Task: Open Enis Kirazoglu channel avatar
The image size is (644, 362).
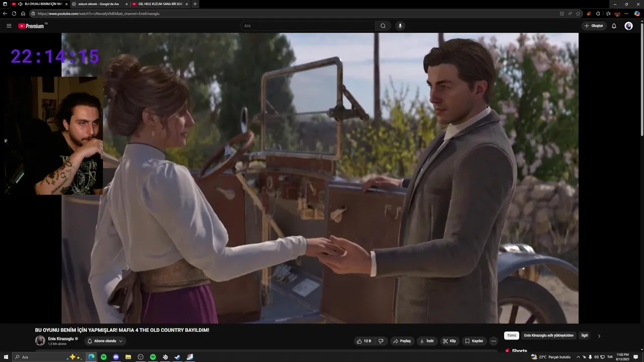Action: [40, 341]
